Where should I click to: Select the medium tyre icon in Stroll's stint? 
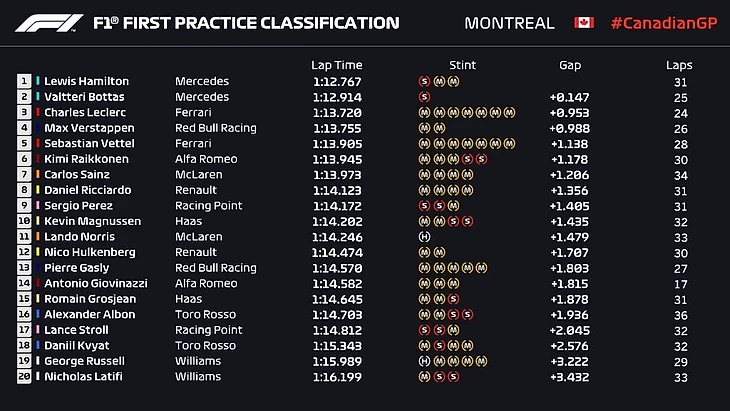pos(454,330)
